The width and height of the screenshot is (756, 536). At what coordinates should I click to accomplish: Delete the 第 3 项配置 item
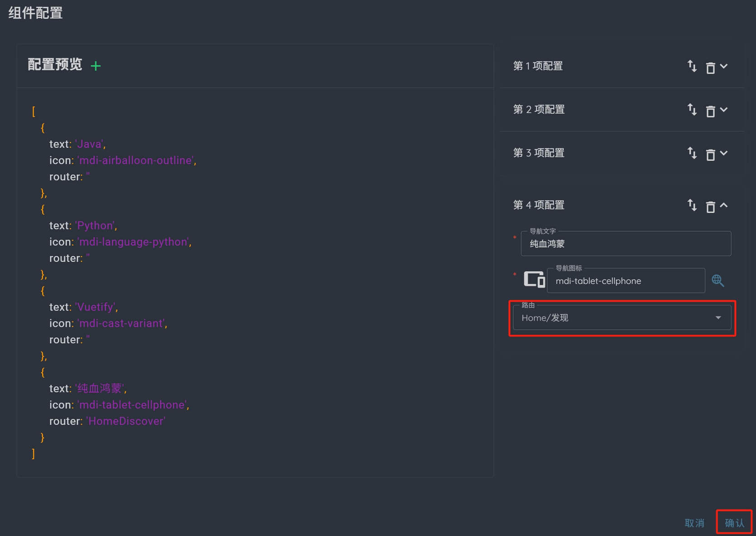coord(710,154)
